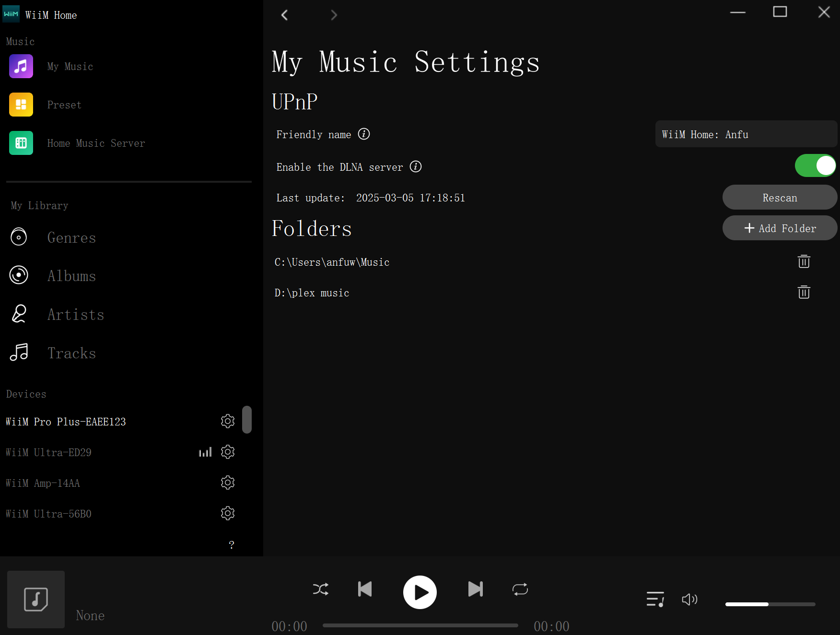Show info for Enable the DLNA server

[416, 166]
